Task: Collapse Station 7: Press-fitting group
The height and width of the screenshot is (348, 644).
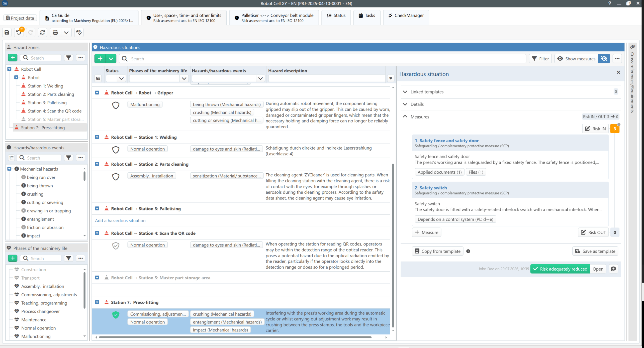Action: coord(97,302)
